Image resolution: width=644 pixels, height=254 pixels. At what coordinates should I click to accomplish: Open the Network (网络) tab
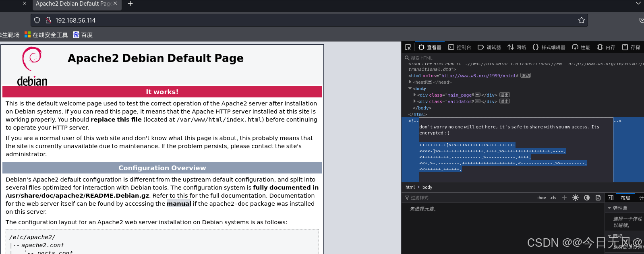point(517,47)
